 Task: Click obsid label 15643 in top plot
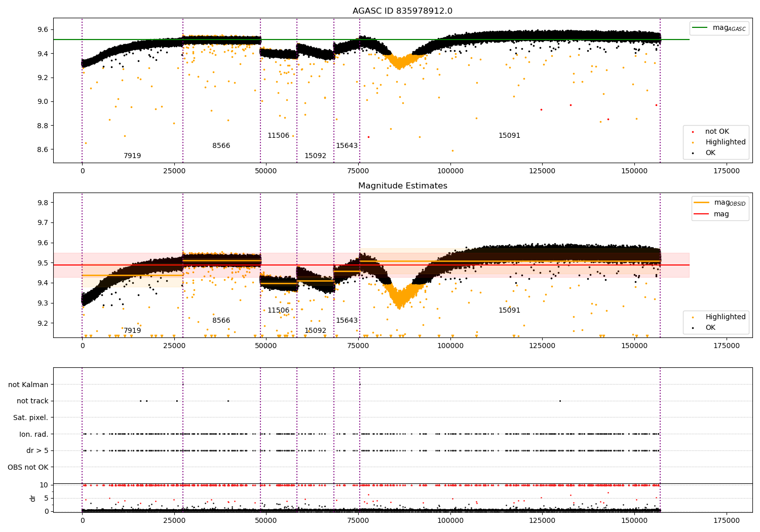point(347,146)
